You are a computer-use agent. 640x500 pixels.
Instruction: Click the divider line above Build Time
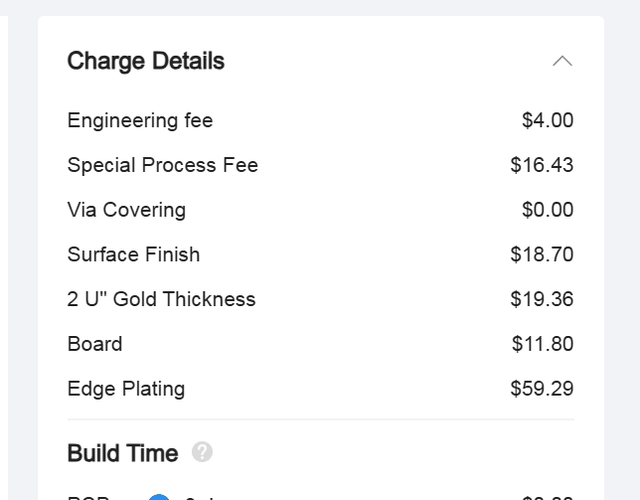320,420
